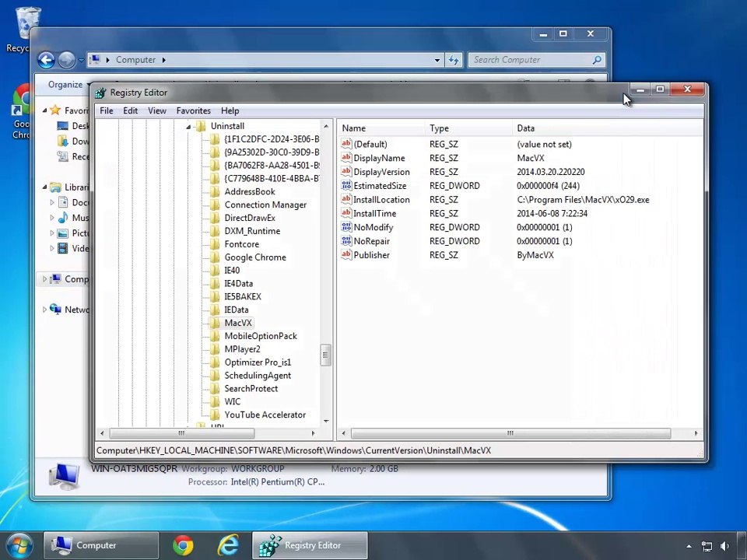Select the {1F1C2DFC-2D24-3E06 key

(x=272, y=139)
